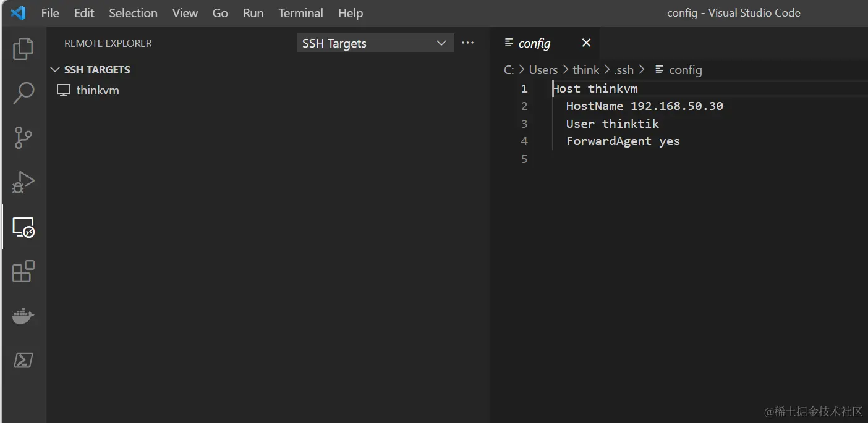Click 'ForwardAgent' keyword in editor
The width and height of the screenshot is (868, 423).
(x=609, y=141)
